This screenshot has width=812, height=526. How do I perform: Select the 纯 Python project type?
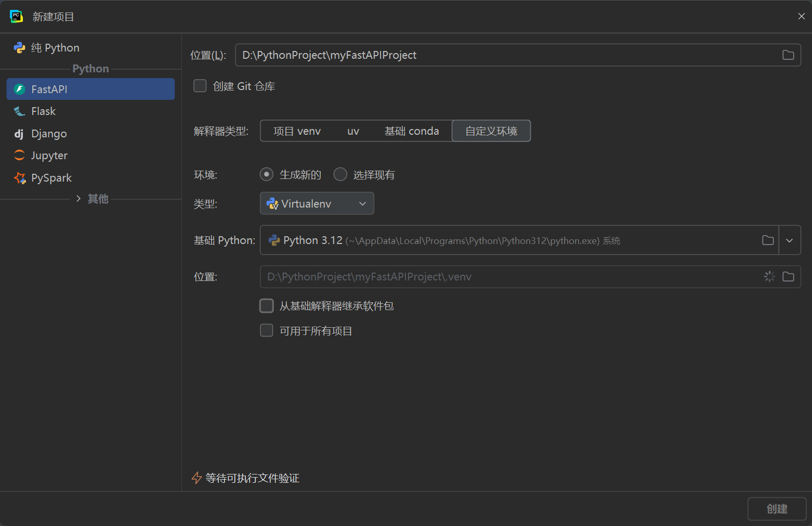pos(90,48)
